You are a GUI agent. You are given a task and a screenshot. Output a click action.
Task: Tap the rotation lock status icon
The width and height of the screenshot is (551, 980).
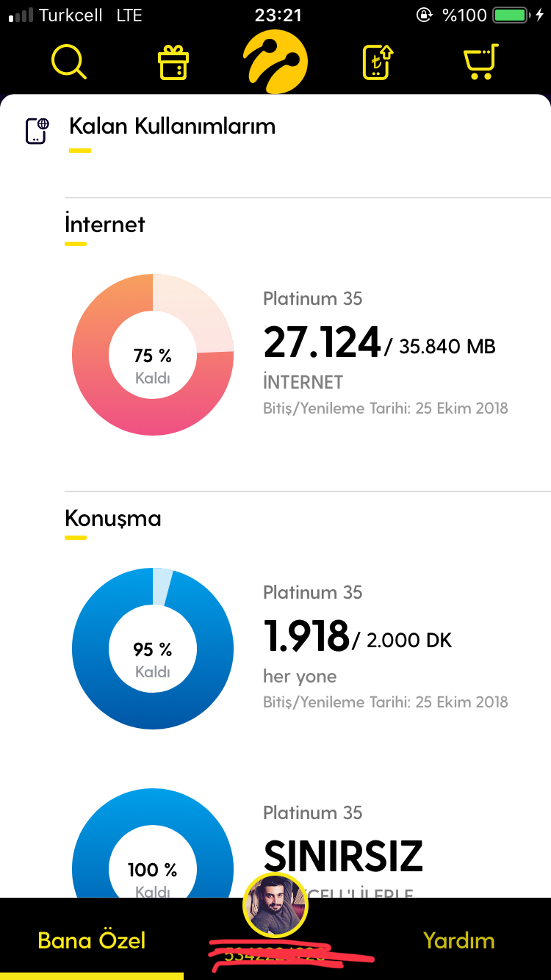(x=424, y=15)
